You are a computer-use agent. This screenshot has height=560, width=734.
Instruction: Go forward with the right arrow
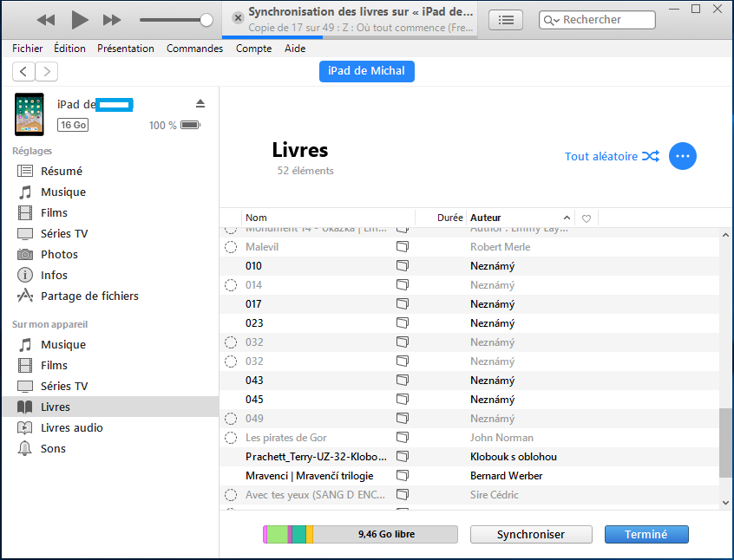(46, 72)
